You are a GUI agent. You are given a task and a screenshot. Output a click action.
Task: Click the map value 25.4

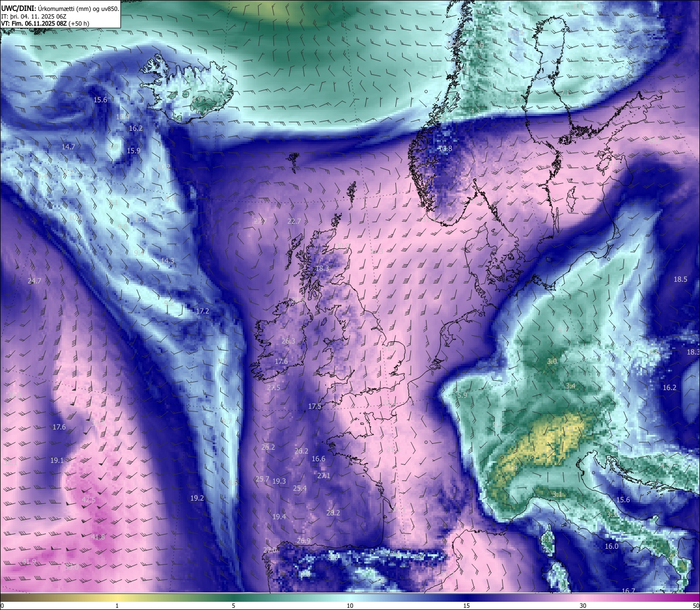300,488
